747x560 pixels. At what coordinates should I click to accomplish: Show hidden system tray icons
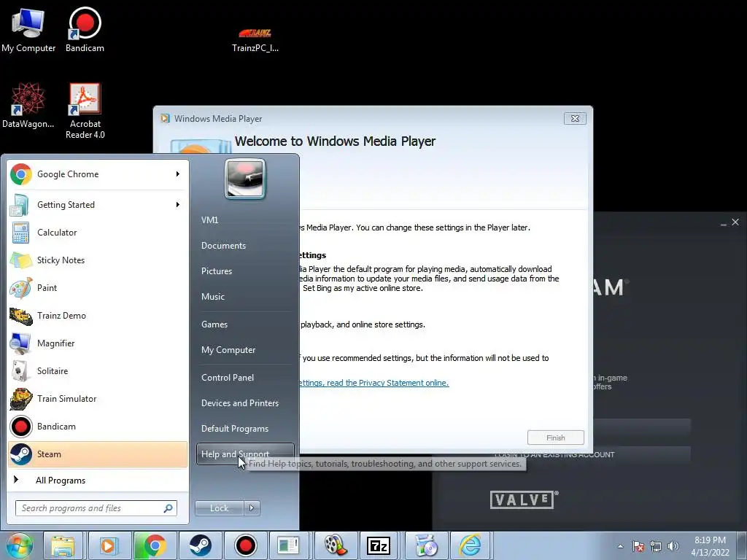620,546
